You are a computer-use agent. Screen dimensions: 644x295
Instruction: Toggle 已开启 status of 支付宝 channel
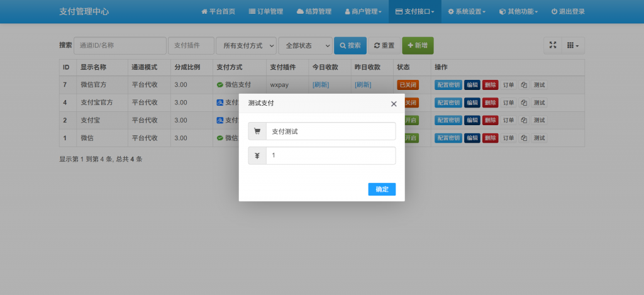click(410, 120)
